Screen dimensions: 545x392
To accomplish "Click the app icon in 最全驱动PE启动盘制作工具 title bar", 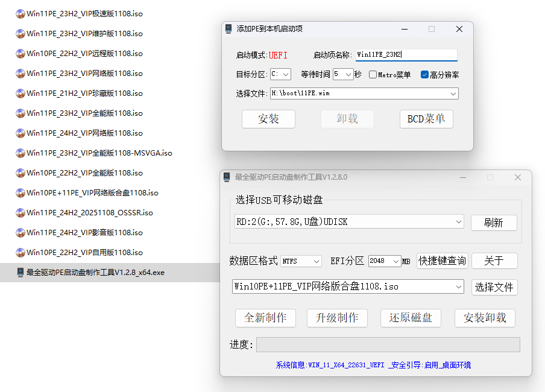I will click(x=227, y=177).
